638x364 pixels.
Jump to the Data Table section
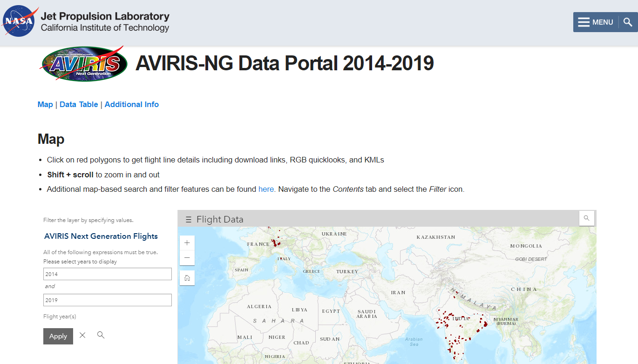click(79, 104)
